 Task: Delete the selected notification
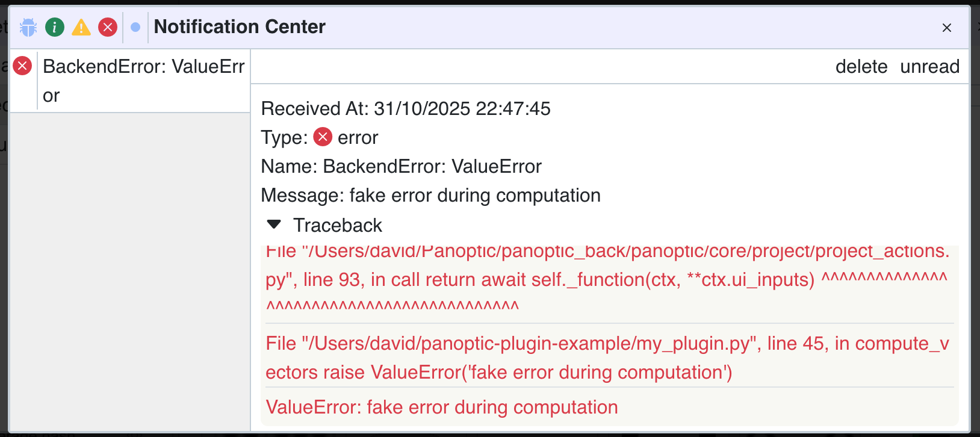(x=861, y=67)
